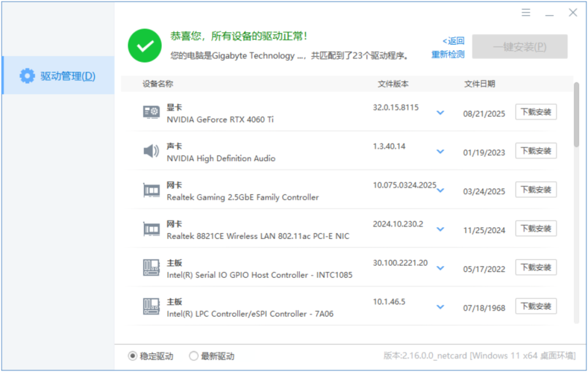Open the hamburger menu in the title bar
Image resolution: width=588 pixels, height=372 pixels.
(x=526, y=13)
